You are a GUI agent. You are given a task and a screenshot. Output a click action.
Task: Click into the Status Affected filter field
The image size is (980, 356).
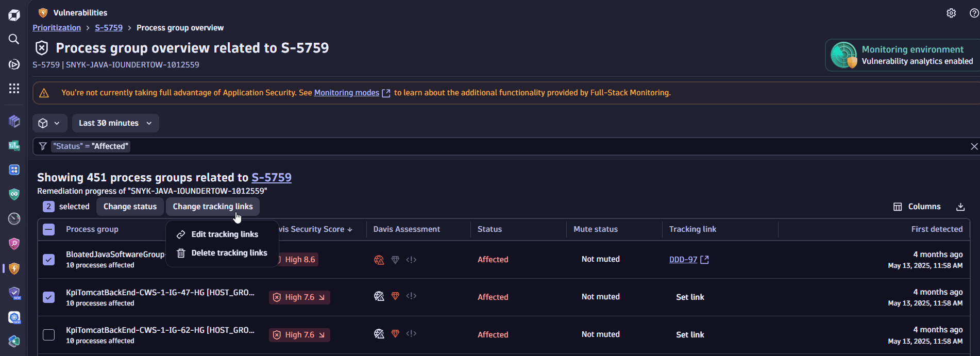(x=500, y=146)
